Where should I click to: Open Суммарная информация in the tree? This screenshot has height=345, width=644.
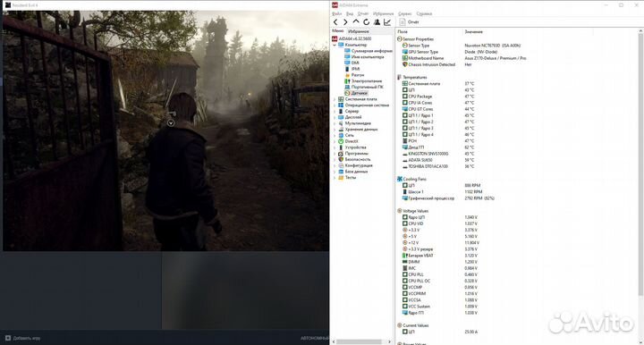point(372,51)
